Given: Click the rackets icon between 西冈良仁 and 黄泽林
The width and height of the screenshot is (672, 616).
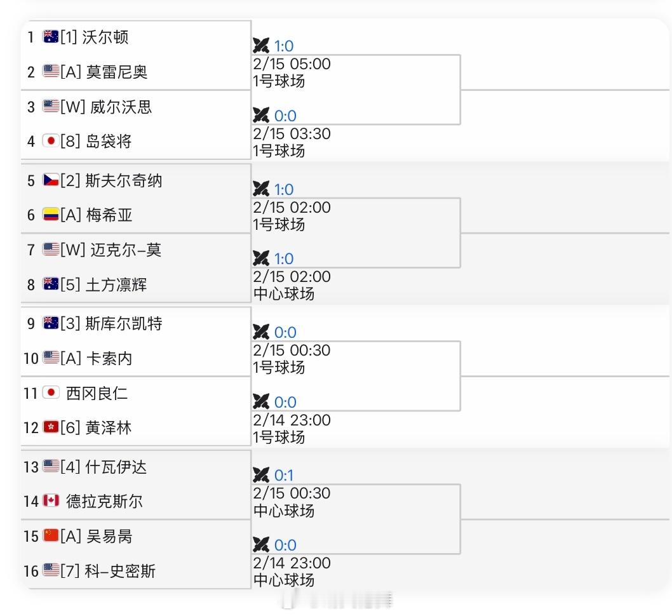Looking at the screenshot, I should pos(261,402).
